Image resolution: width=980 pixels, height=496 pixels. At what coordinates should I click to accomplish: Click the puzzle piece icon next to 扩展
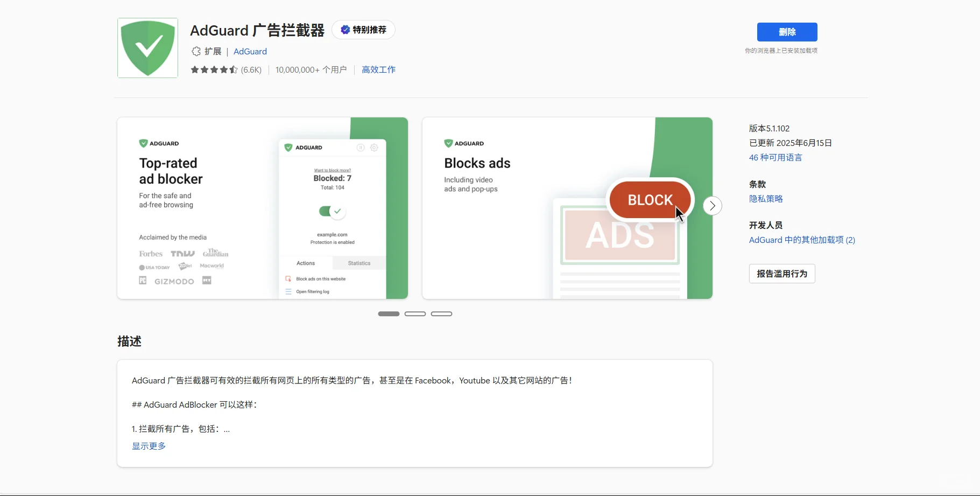point(196,51)
